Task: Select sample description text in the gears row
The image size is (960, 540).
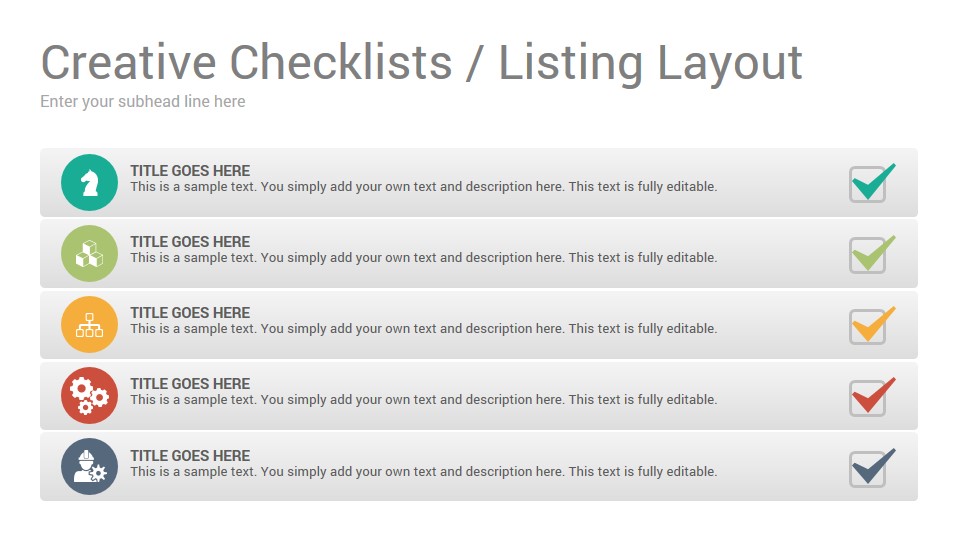Action: [x=424, y=400]
